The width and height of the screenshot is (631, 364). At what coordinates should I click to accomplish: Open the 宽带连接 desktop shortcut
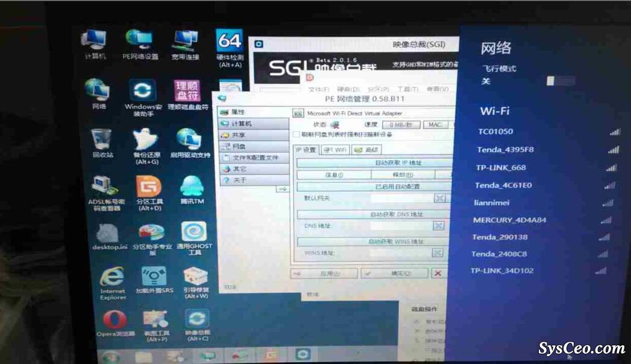(186, 44)
